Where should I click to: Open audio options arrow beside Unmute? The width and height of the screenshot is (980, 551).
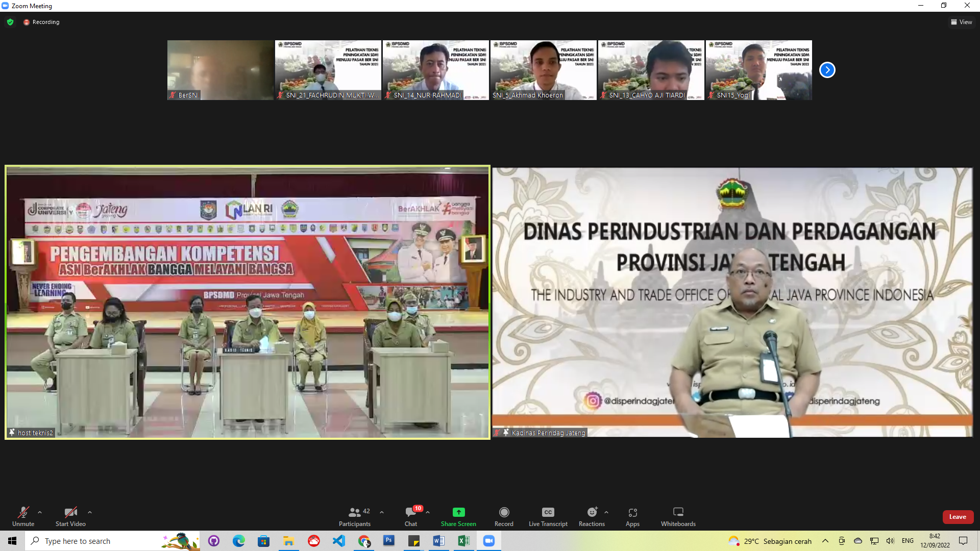40,512
